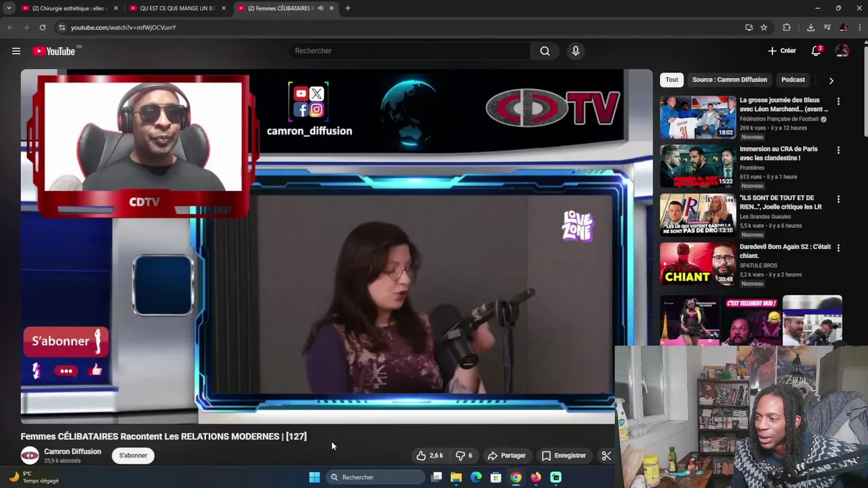Screen dimensions: 868x488
Task: Click the Fédération Française de Football channel name
Action: tap(779, 119)
